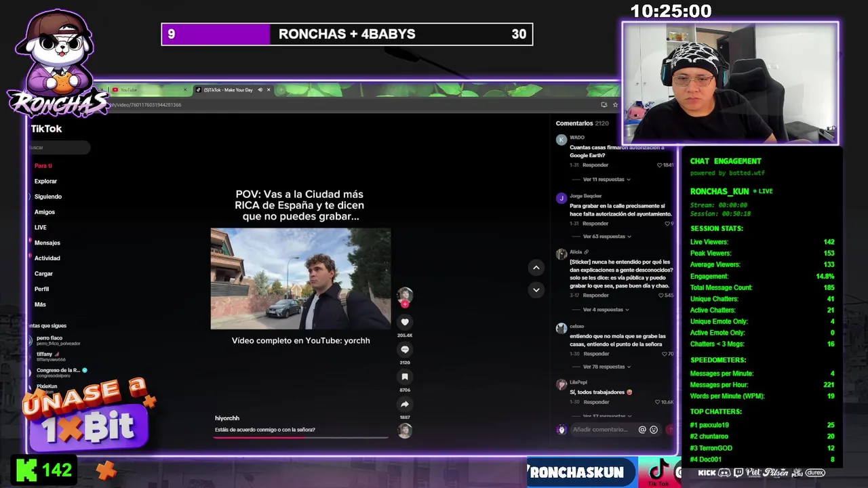Open Explorar in TikTok sidebar

coord(45,181)
